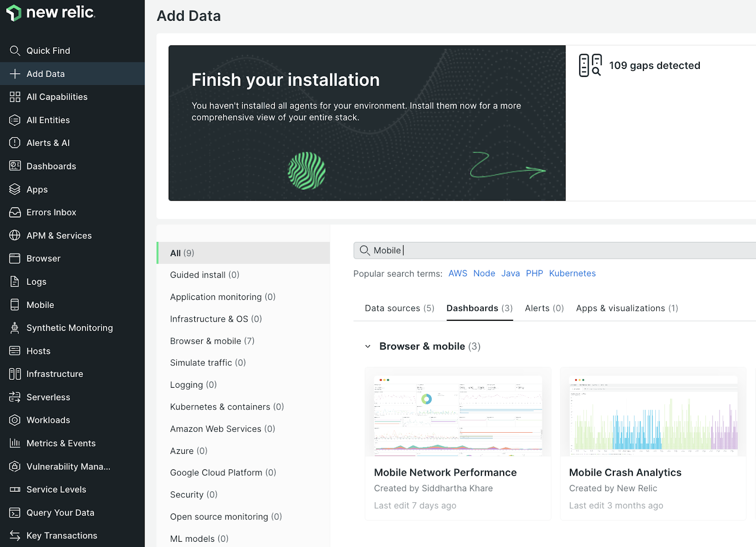This screenshot has width=756, height=547.
Task: Open the Quick Find search
Action: pyautogui.click(x=47, y=51)
